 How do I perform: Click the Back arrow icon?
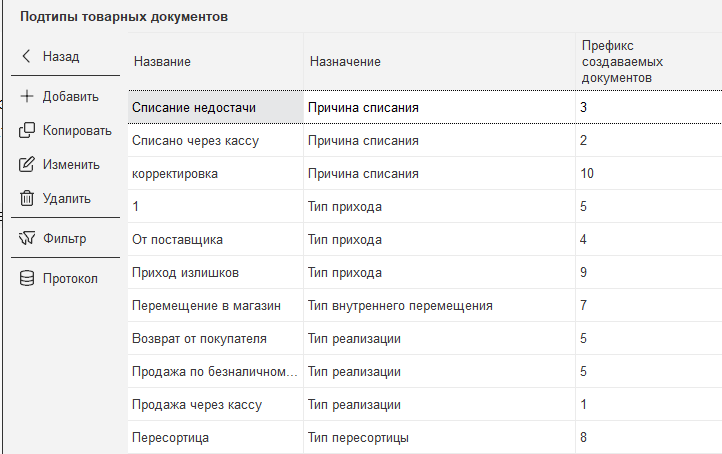click(27, 57)
